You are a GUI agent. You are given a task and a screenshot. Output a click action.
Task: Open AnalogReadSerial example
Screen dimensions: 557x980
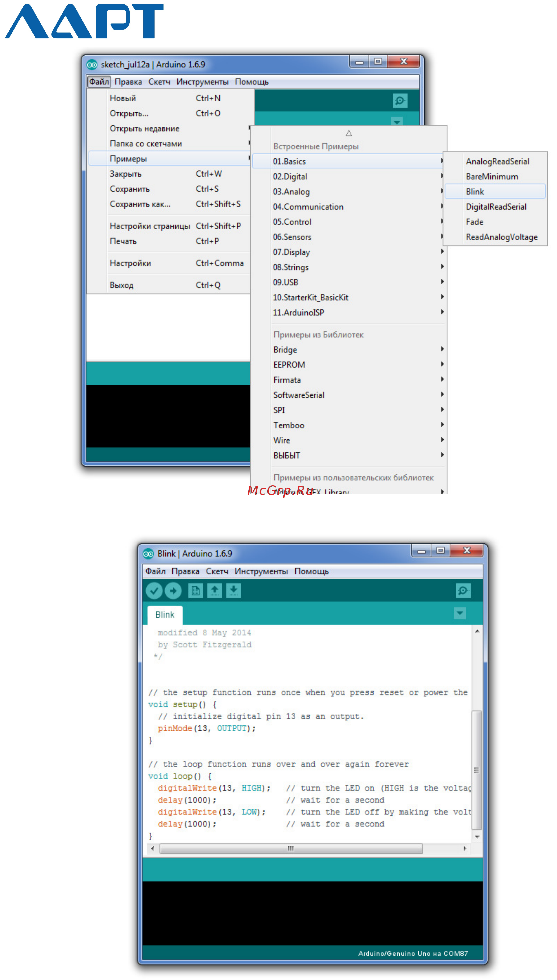pos(495,161)
